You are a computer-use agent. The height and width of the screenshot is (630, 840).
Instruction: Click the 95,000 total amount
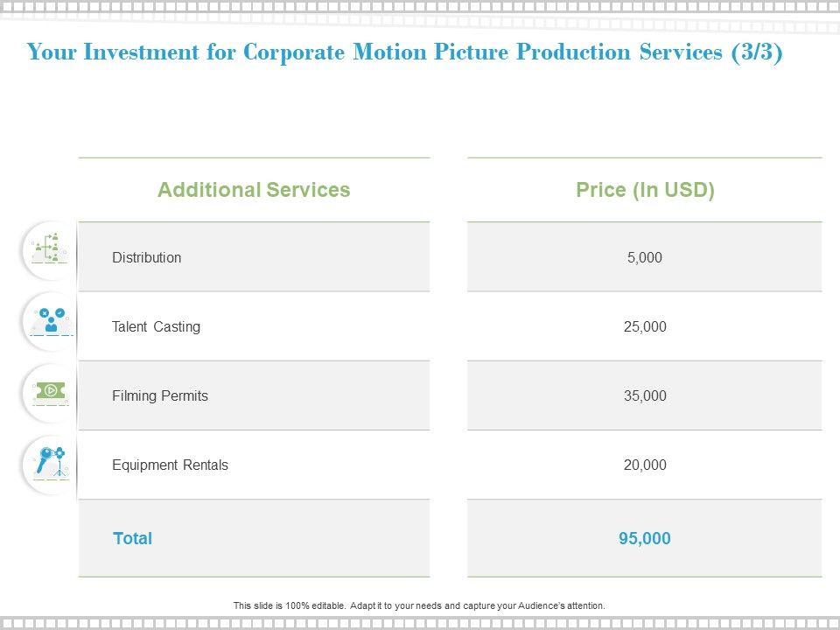pyautogui.click(x=645, y=538)
